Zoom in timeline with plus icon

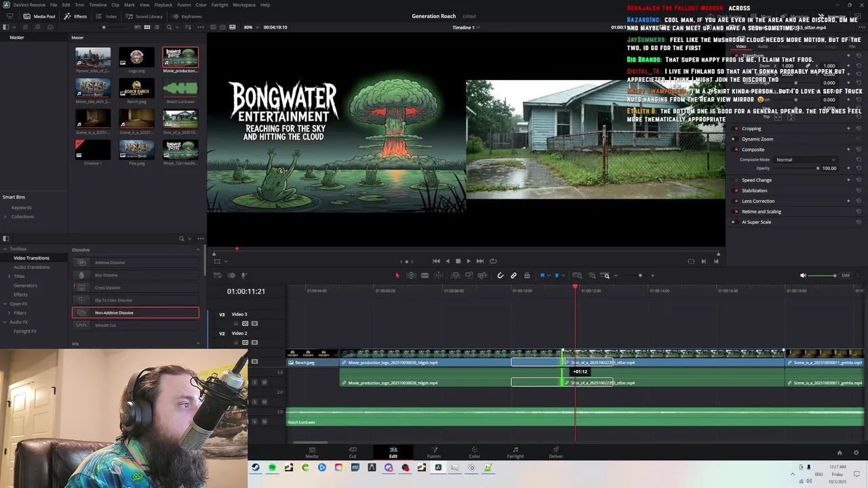(653, 276)
